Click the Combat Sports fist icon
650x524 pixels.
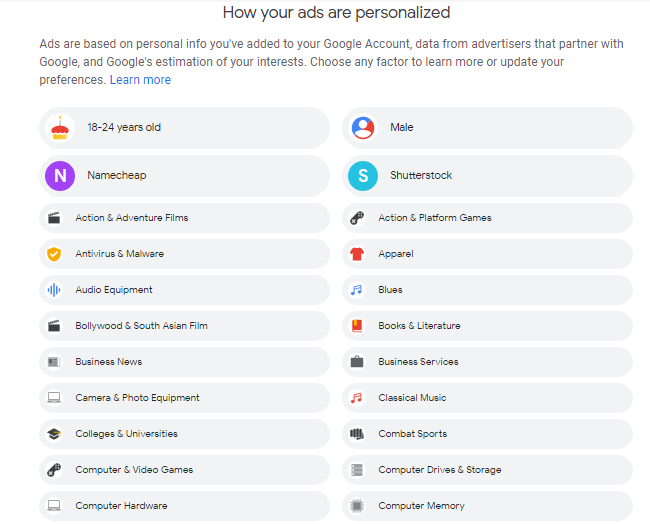point(357,434)
